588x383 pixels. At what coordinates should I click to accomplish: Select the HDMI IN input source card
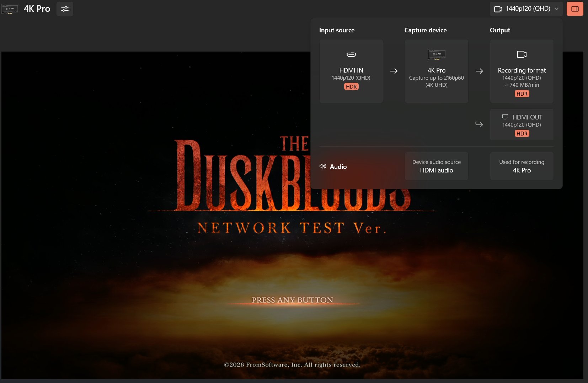pos(351,71)
